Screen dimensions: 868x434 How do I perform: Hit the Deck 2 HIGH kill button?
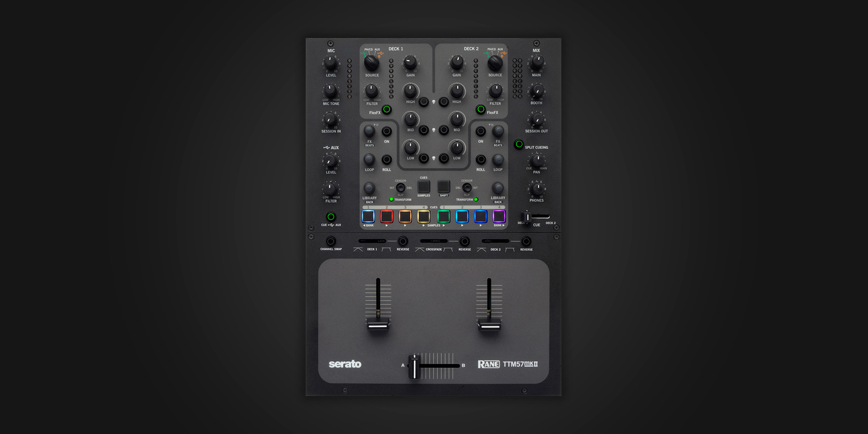(444, 102)
